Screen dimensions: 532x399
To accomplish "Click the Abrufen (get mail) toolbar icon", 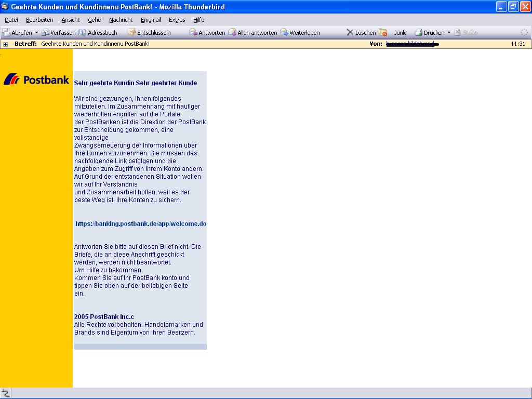I will (x=6, y=33).
